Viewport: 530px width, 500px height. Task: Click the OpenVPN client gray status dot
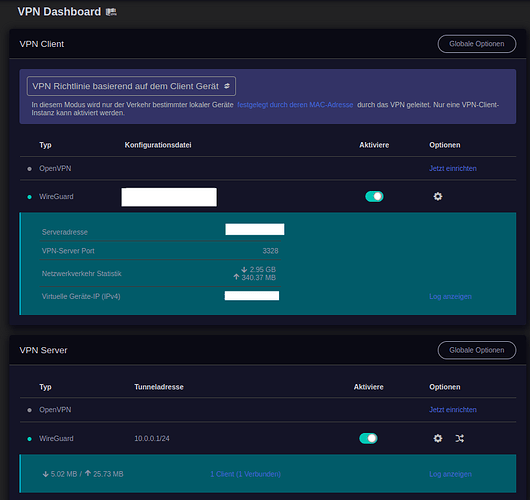29,169
